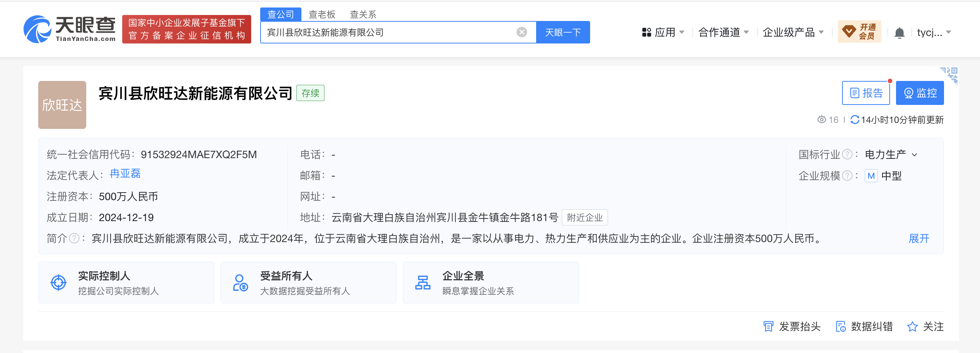Viewport: 980px width, 353px height.
Task: Click help icon next to 企业规模
Action: [847, 176]
